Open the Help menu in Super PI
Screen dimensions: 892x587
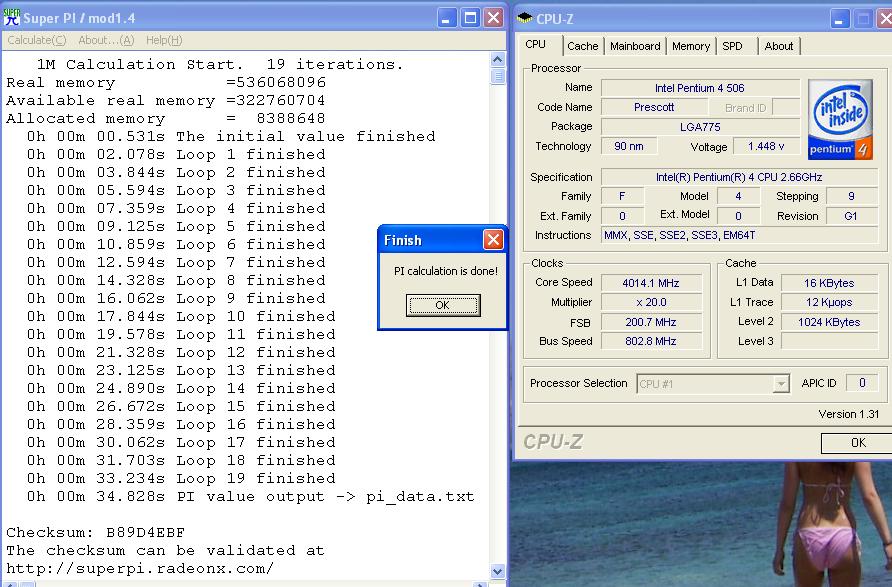[x=164, y=40]
